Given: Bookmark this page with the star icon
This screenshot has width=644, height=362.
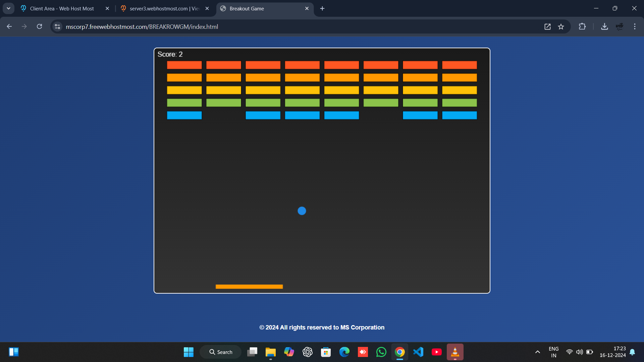Looking at the screenshot, I should click(561, 26).
